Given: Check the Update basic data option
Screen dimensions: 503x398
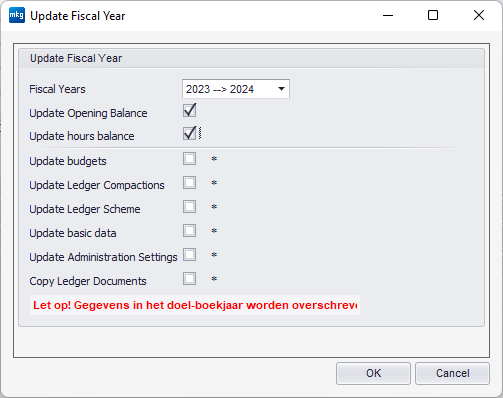Looking at the screenshot, I should coord(189,231).
